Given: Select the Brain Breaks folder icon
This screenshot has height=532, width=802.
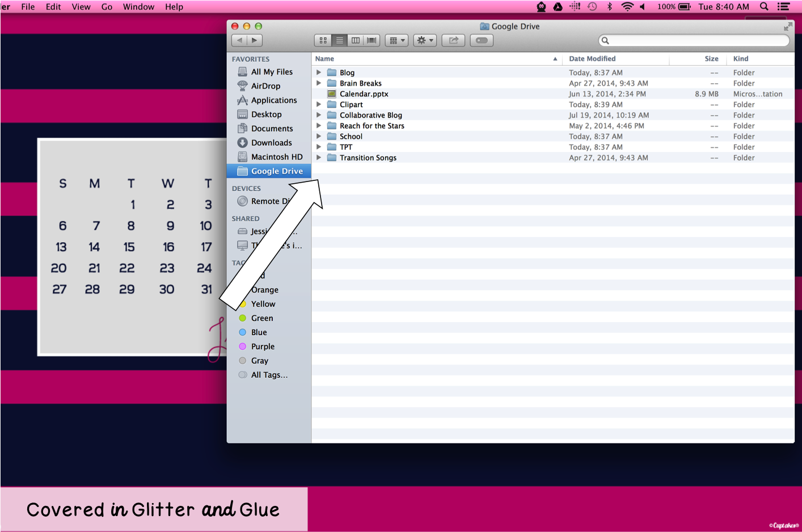Looking at the screenshot, I should click(332, 83).
